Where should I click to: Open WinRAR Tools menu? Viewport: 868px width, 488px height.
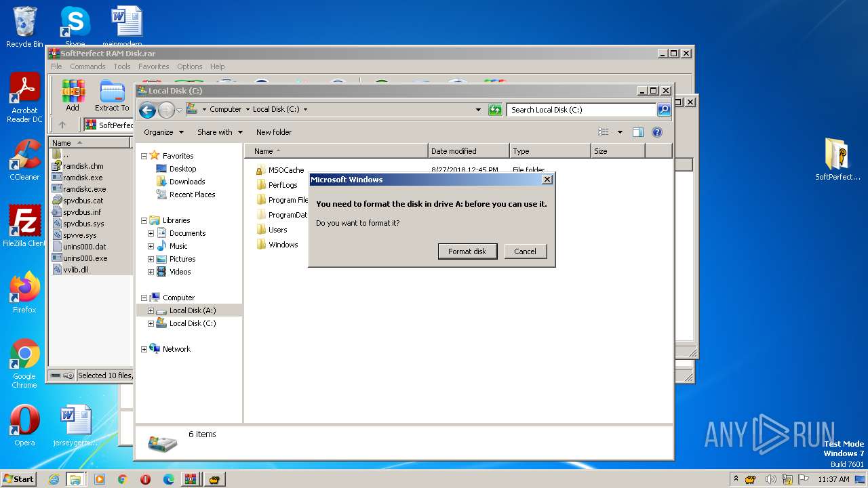122,66
